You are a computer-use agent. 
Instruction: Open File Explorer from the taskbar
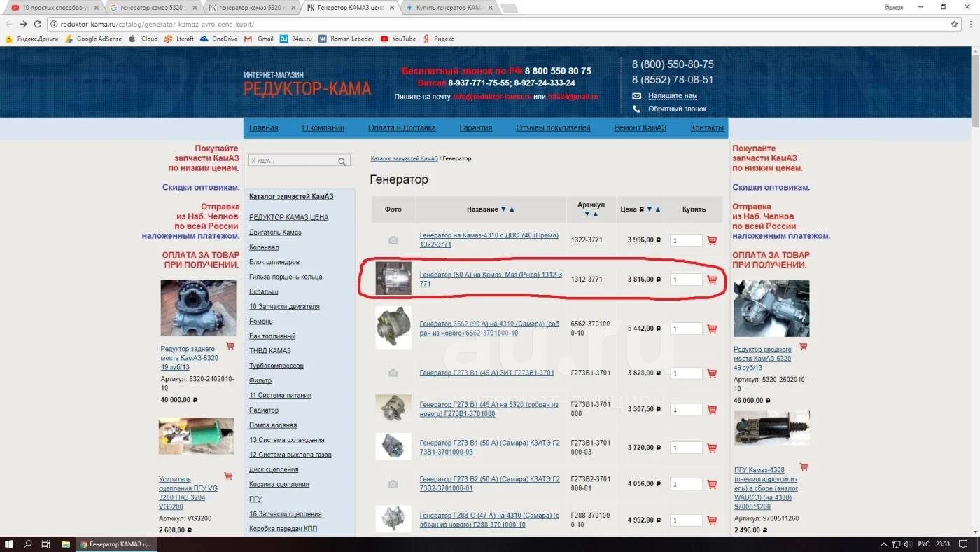coord(65,544)
